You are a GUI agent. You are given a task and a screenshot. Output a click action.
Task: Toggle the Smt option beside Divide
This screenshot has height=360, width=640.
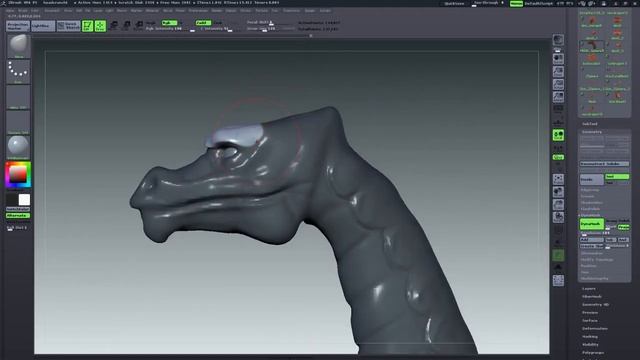(x=617, y=177)
